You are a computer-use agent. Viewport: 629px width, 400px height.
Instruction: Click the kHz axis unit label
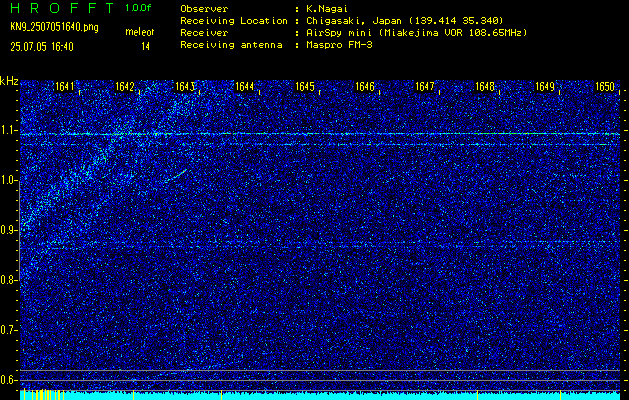click(x=9, y=81)
